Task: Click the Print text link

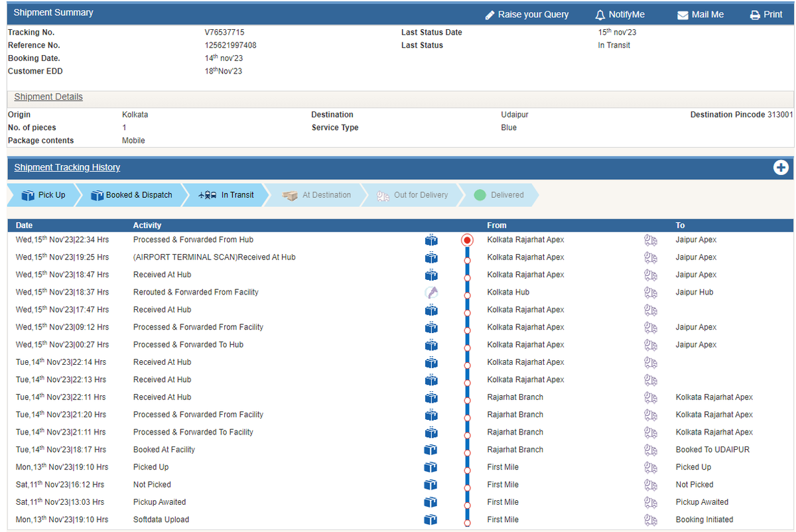Action: pyautogui.click(x=773, y=15)
